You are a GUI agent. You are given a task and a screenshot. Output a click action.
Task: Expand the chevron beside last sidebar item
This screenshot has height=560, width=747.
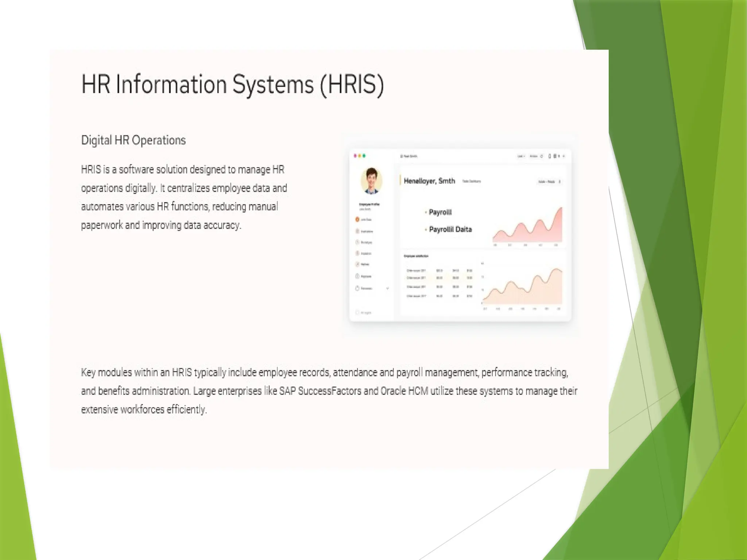(x=387, y=288)
